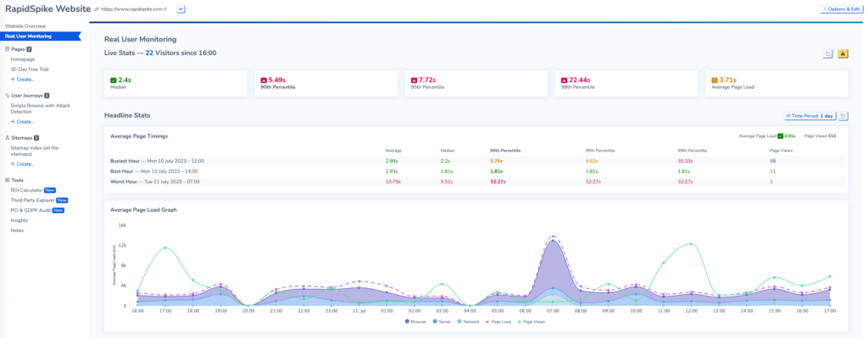Open the Options & Edit menu
This screenshot has height=338, width=868.
point(842,8)
